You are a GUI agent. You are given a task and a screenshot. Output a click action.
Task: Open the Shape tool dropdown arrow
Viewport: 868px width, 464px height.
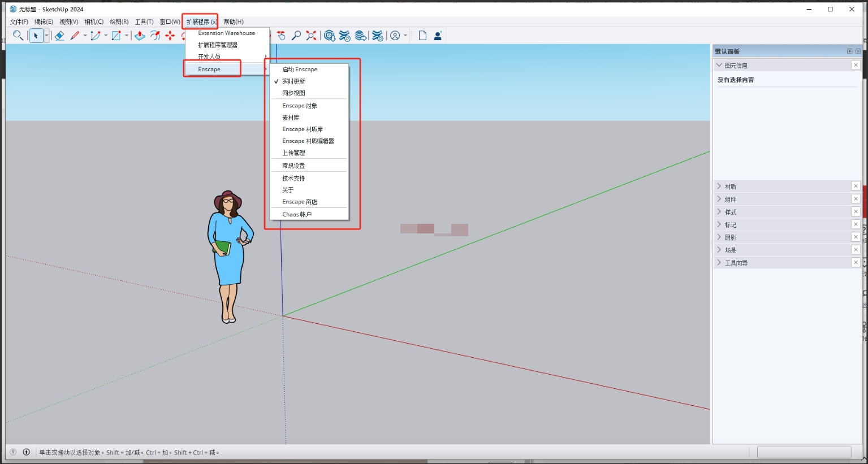(x=127, y=36)
